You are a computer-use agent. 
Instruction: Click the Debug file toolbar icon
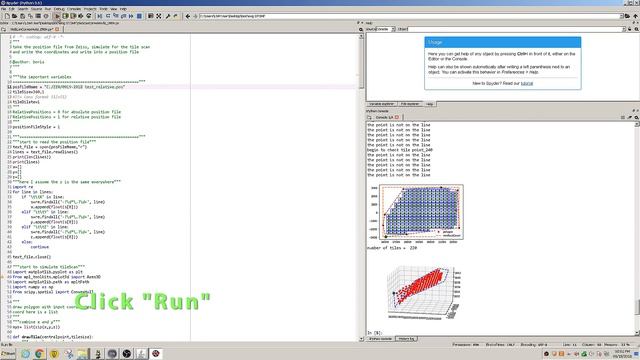coord(100,16)
